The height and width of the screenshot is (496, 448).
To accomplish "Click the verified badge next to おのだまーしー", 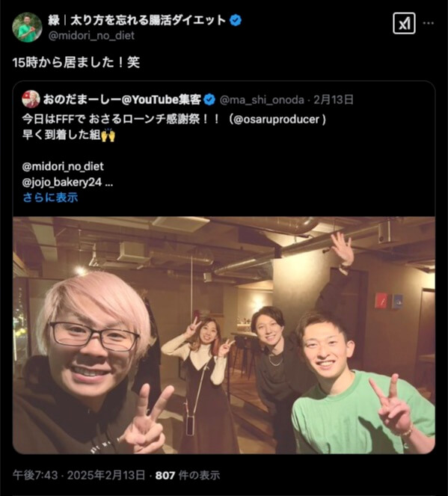I will 209,100.
